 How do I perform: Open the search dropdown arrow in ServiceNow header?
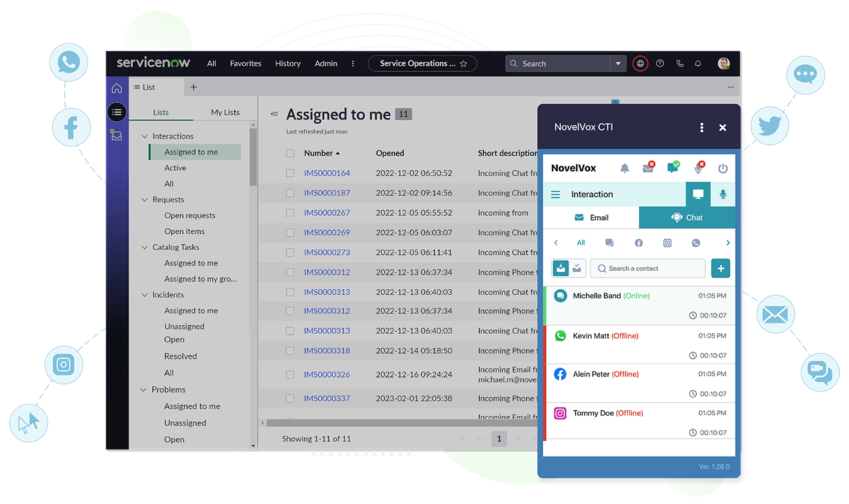(x=618, y=64)
